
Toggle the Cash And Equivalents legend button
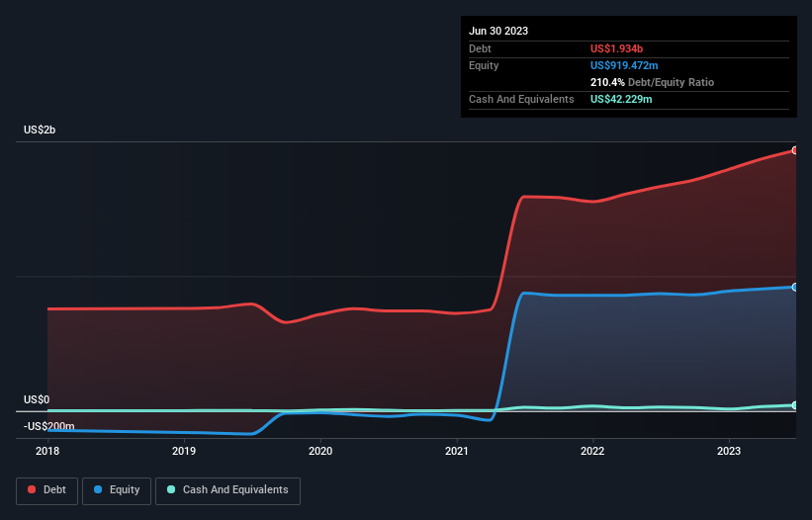pos(227,491)
